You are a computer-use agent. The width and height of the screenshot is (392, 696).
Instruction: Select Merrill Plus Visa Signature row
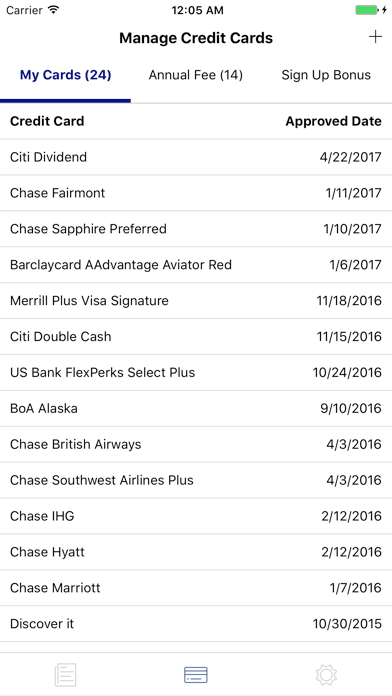[196, 301]
